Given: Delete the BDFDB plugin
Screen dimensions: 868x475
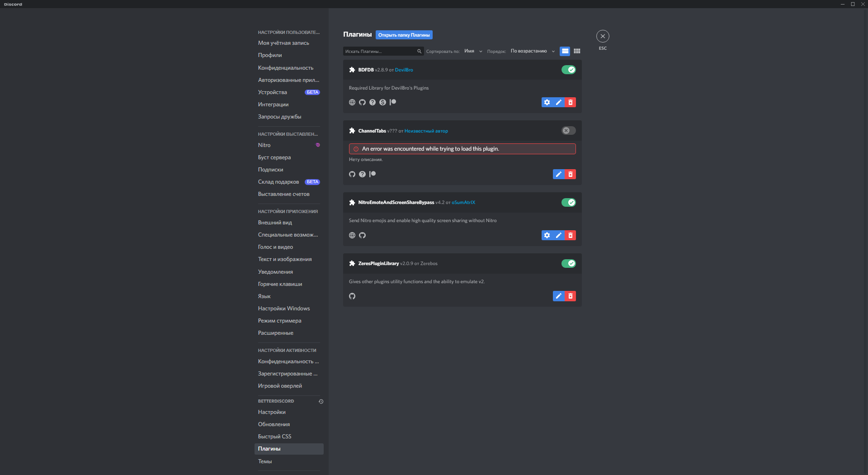Looking at the screenshot, I should click(x=571, y=102).
